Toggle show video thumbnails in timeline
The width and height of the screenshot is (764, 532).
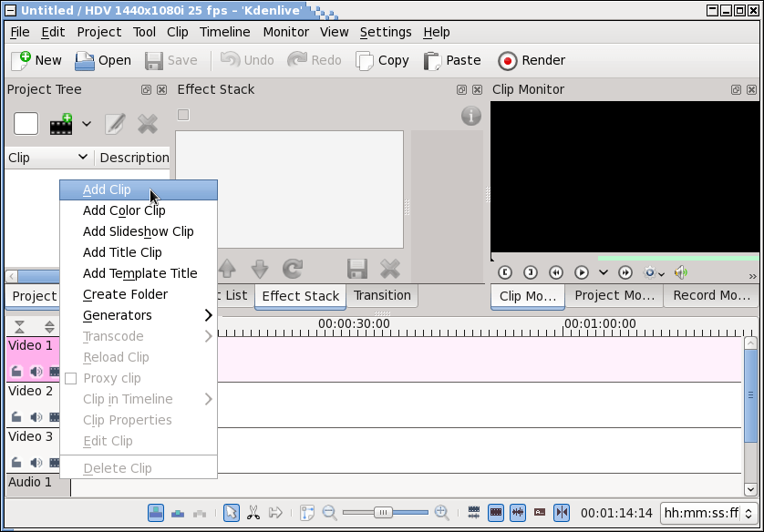click(496, 513)
